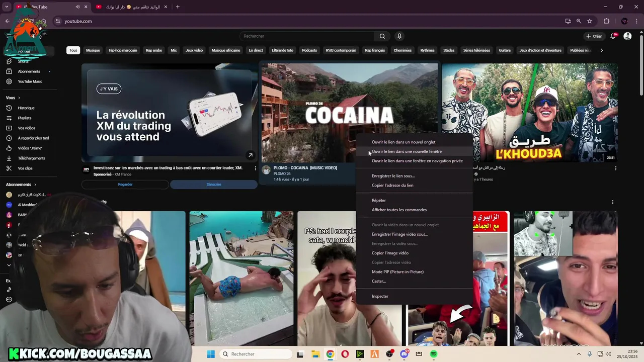The image size is (644, 362).
Task: Select the Rap arabe filter chip
Action: click(x=154, y=50)
